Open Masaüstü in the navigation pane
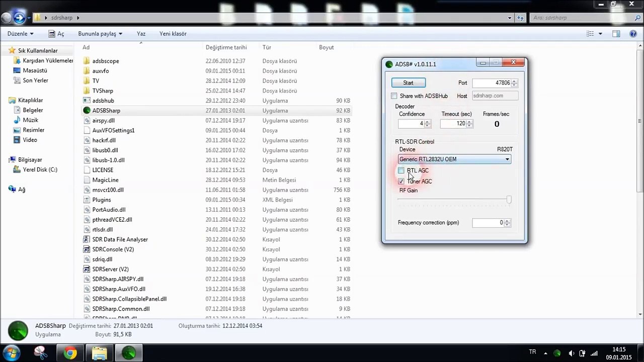This screenshot has height=362, width=644. pos(35,70)
